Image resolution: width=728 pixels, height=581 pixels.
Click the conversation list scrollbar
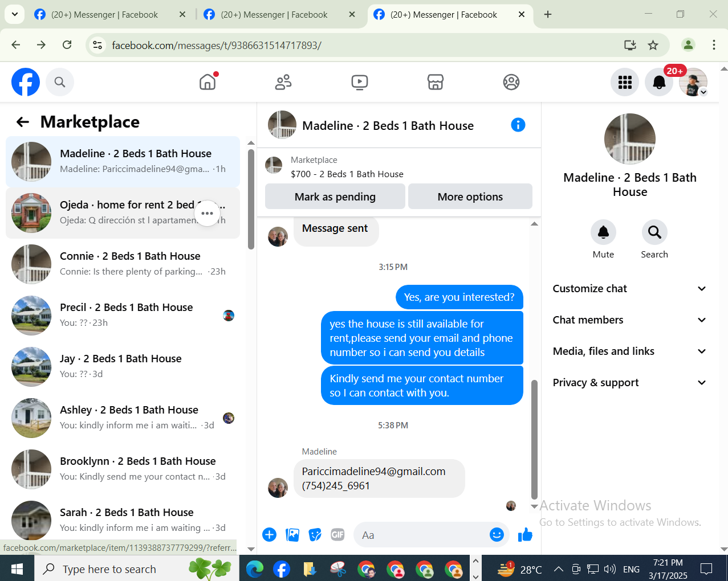(x=251, y=199)
